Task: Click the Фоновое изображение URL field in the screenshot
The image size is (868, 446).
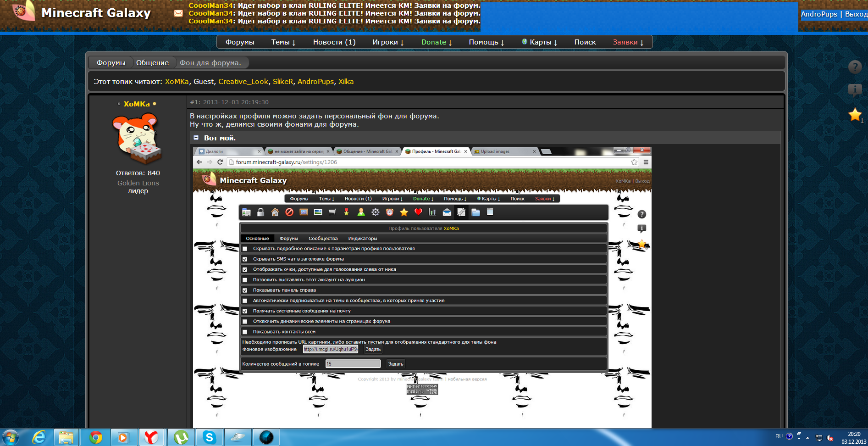Action: (331, 349)
